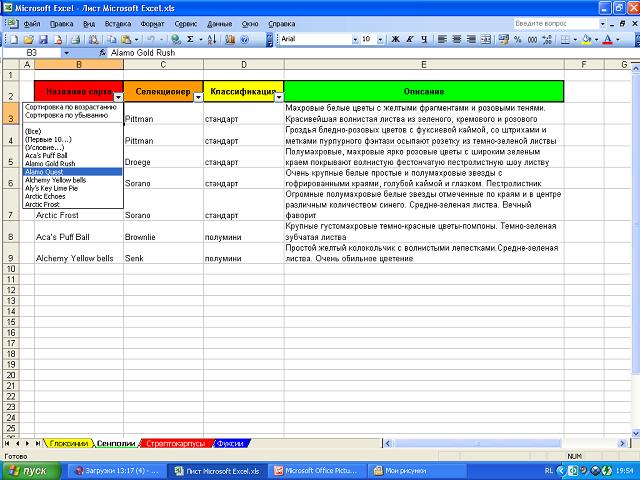Switch to the Стрептокарпусы sheet tab
The height and width of the screenshot is (480, 640).
point(177,441)
